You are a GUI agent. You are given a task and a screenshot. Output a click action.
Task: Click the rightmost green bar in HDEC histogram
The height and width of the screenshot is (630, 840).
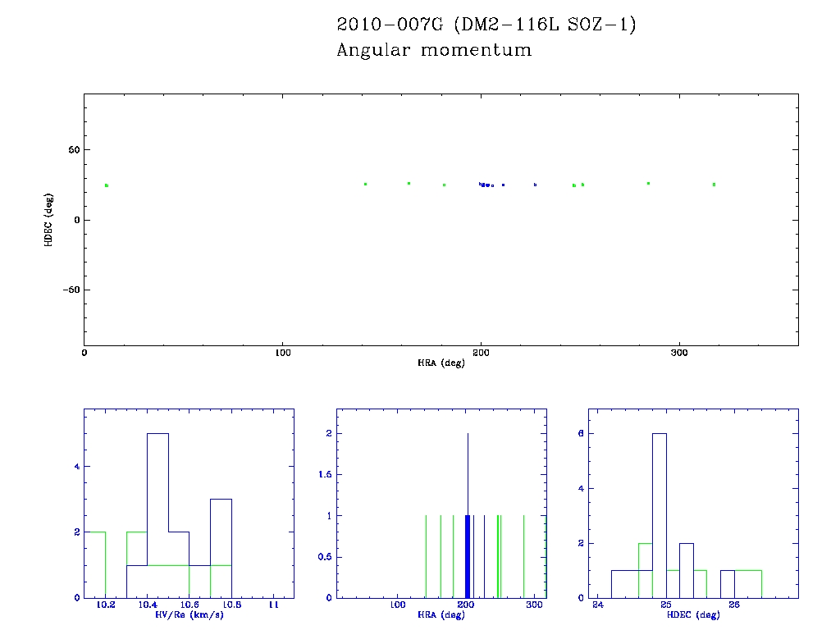[x=748, y=584]
